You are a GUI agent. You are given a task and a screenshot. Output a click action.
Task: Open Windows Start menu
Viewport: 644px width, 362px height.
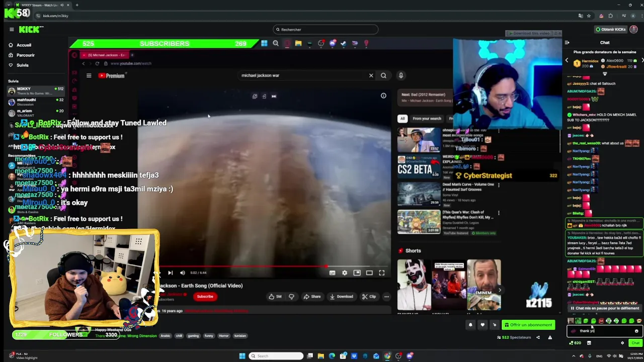(242, 356)
